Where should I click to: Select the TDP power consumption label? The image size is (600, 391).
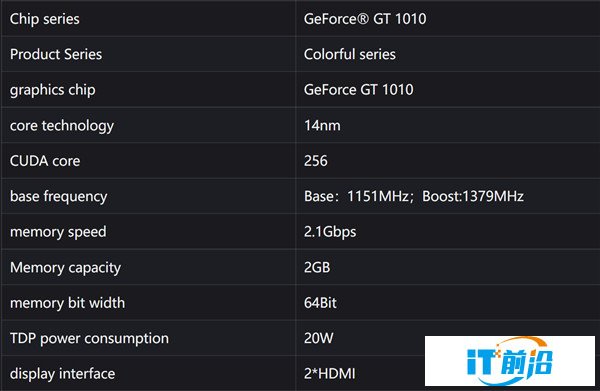pyautogui.click(x=89, y=339)
